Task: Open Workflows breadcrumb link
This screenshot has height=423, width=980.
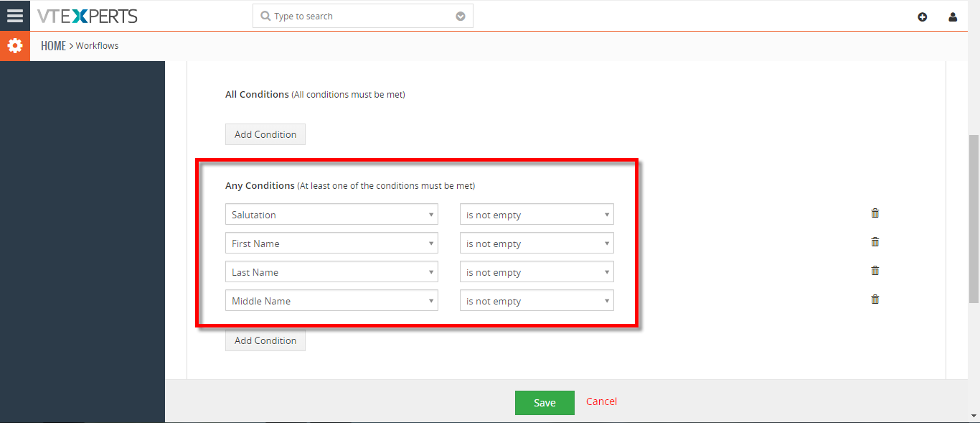Action: (98, 46)
